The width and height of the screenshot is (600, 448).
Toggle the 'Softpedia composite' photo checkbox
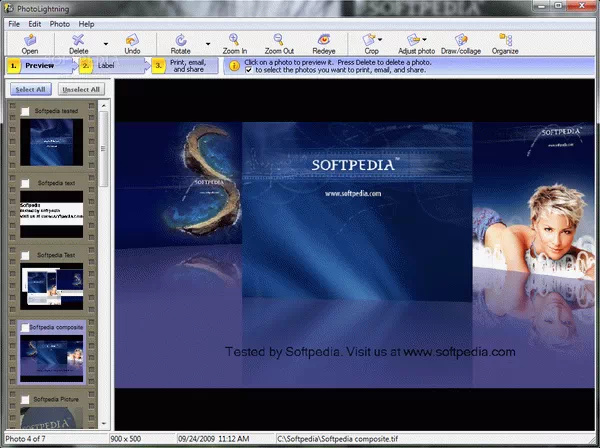click(25, 327)
